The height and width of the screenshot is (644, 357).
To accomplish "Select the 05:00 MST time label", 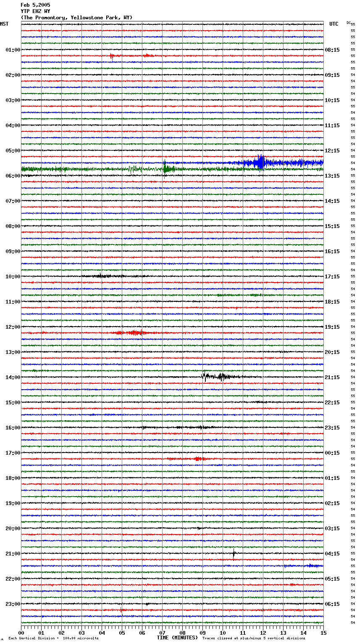I will pyautogui.click(x=13, y=151).
